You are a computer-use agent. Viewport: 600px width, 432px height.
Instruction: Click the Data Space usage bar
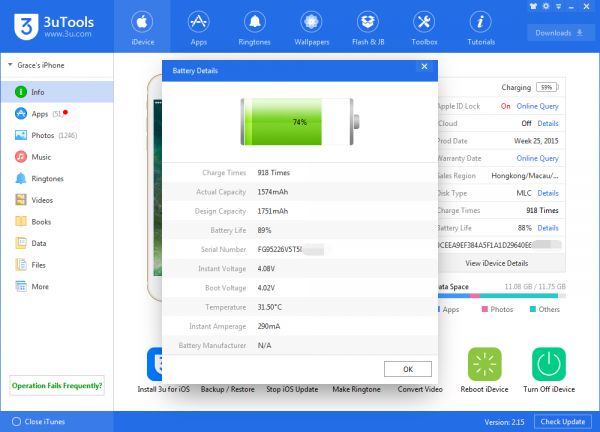click(501, 295)
